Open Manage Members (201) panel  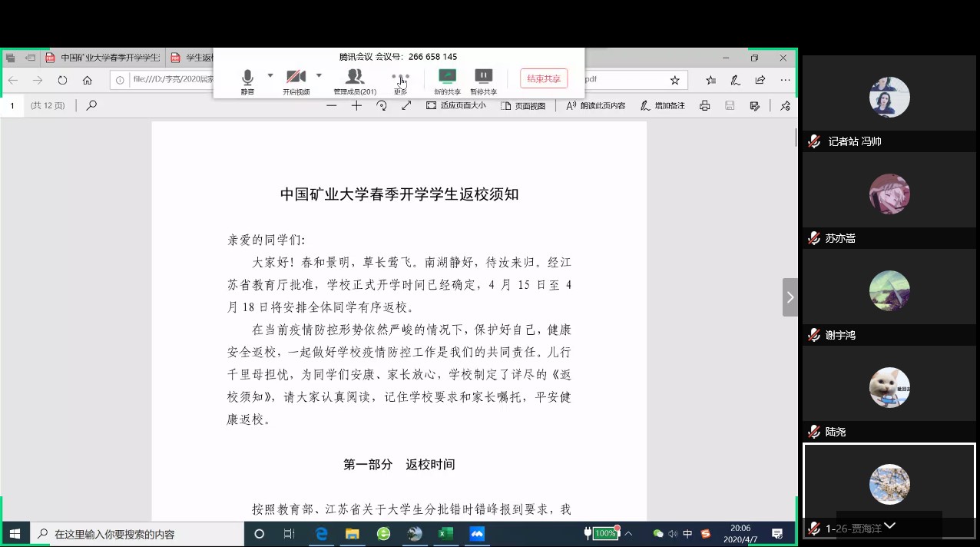click(x=355, y=78)
